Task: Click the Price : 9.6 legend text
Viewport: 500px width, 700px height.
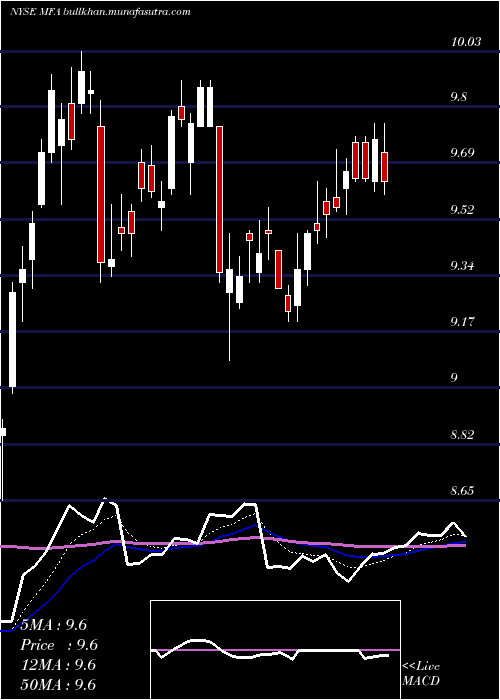Action: coord(59,645)
